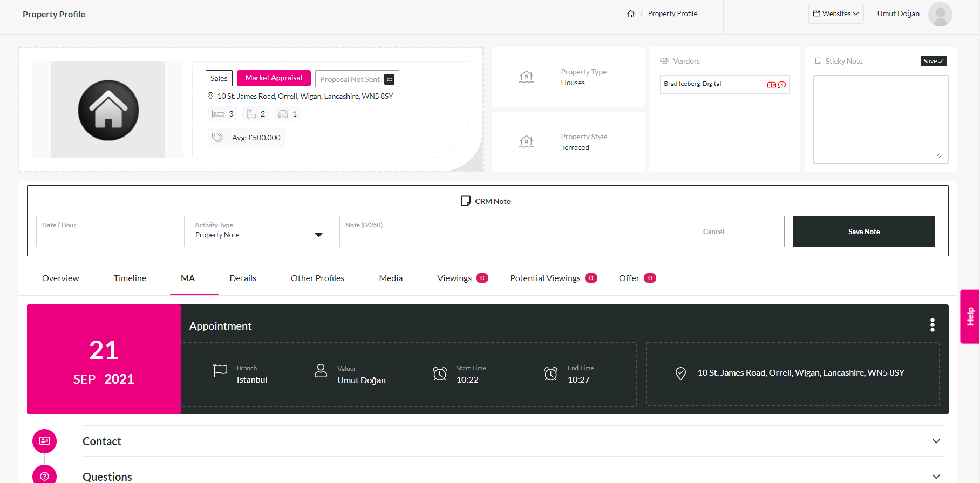Click the Contact section card icon
This screenshot has height=483, width=980.
pyautogui.click(x=44, y=441)
